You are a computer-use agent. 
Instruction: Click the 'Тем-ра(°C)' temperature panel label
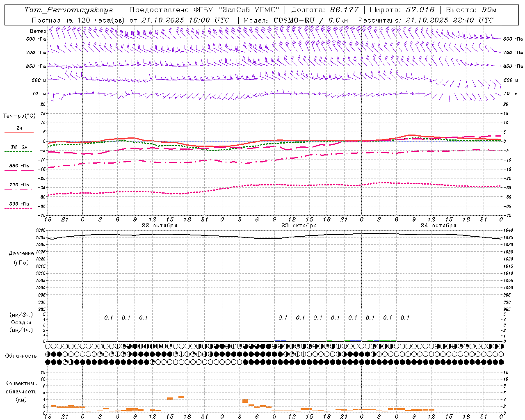pos(19,116)
